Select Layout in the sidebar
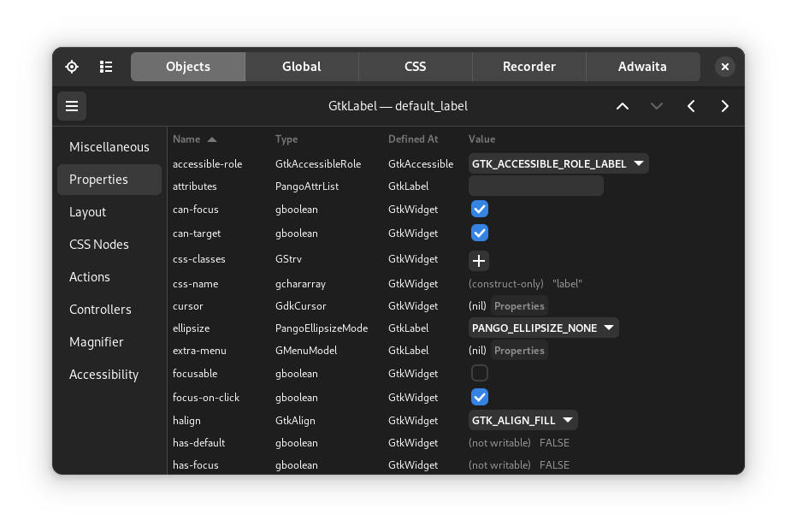The width and height of the screenshot is (797, 532). pos(88,212)
